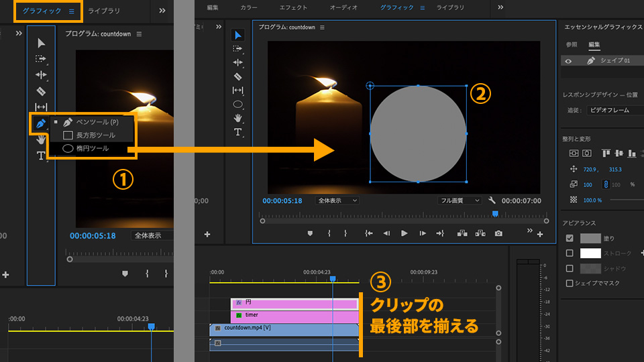Screen dimensions: 644x362
Task: Select the Selection arrow in right screenshot toolbar
Action: (x=237, y=36)
